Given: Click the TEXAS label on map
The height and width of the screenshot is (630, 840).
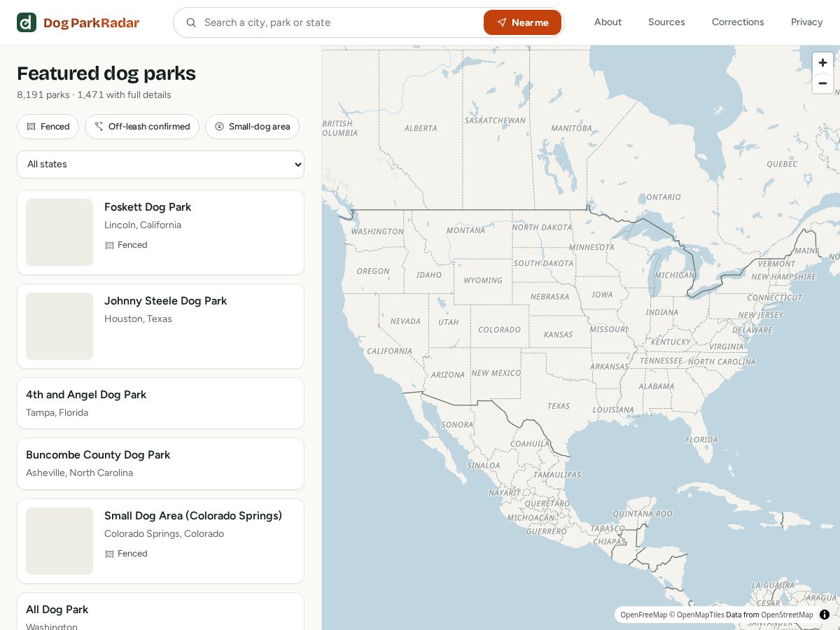Looking at the screenshot, I should (559, 406).
